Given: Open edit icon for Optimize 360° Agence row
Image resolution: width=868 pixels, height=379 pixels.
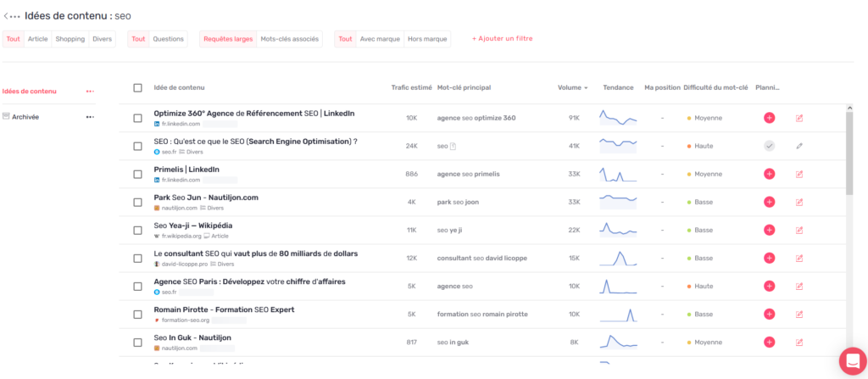Looking at the screenshot, I should click(798, 118).
